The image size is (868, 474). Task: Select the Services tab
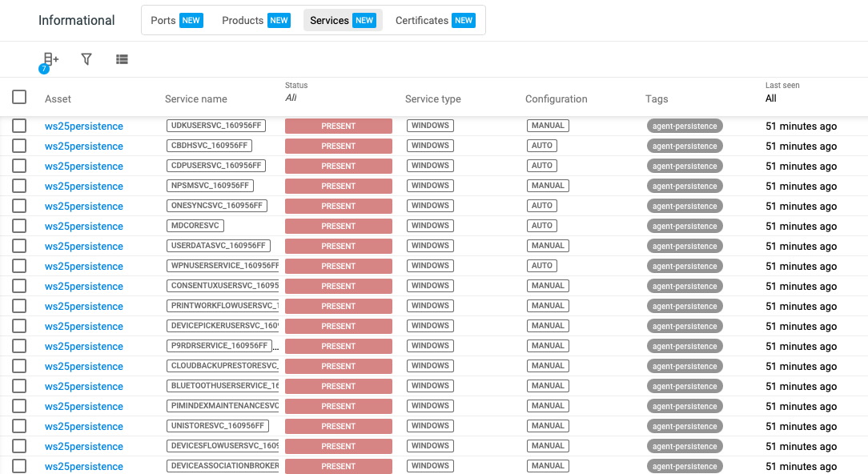click(x=343, y=20)
